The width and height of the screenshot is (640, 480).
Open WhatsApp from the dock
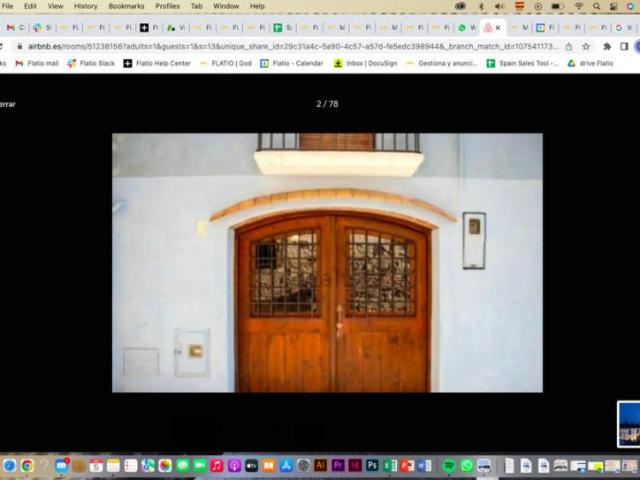click(x=466, y=466)
